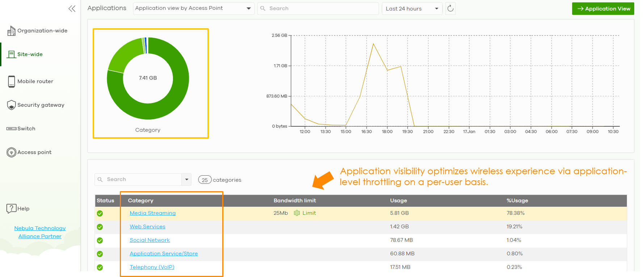Click the green status check for Web Services
The height and width of the screenshot is (277, 644).
[x=100, y=227]
